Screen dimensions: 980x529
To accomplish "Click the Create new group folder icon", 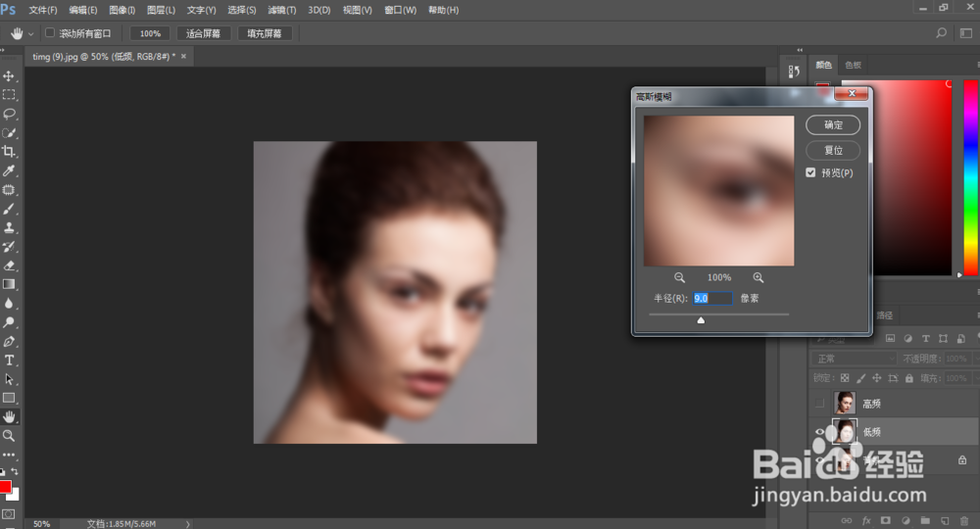I will (x=925, y=520).
